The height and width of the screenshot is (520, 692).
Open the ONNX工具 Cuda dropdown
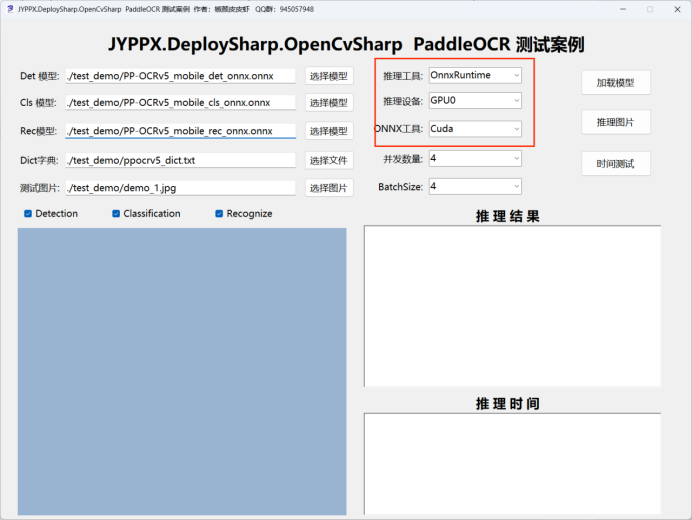474,129
